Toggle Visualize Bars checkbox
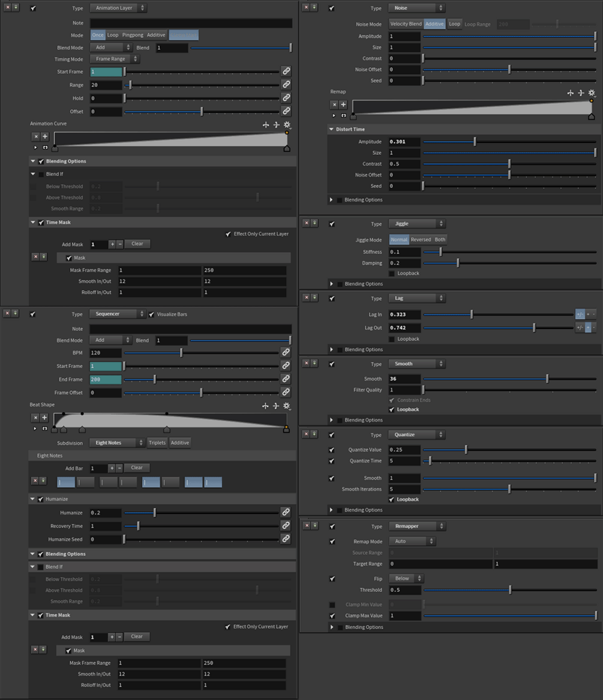Viewport: 603px width, 700px height. (152, 315)
